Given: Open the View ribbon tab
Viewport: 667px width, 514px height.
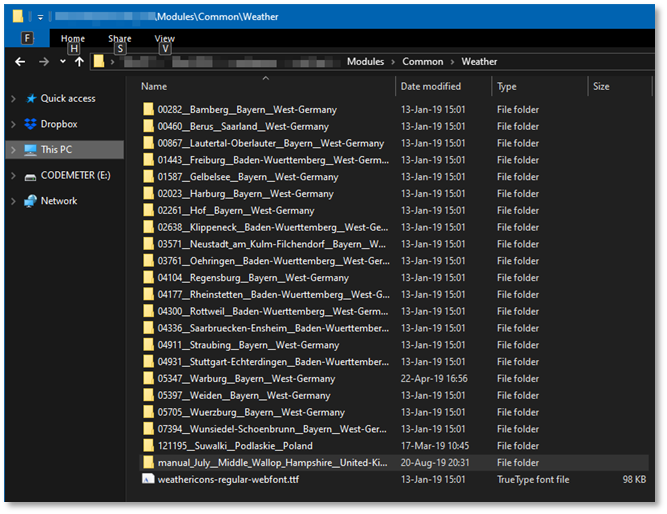Looking at the screenshot, I should pyautogui.click(x=165, y=39).
